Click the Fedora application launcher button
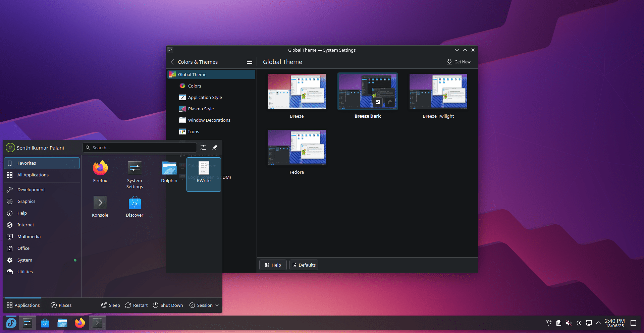 (x=11, y=323)
